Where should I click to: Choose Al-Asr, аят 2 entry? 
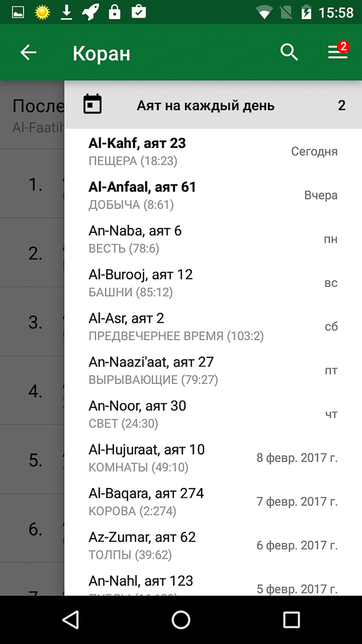(x=213, y=326)
